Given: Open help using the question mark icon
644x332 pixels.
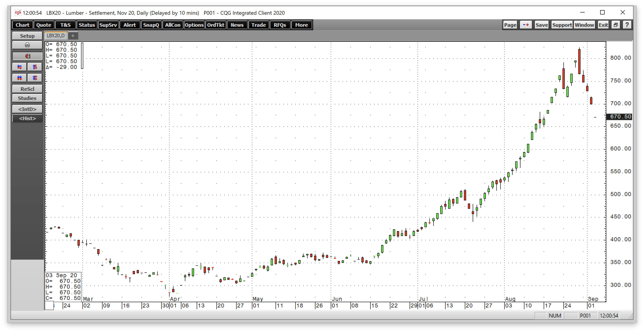Looking at the screenshot, I should click(627, 25).
